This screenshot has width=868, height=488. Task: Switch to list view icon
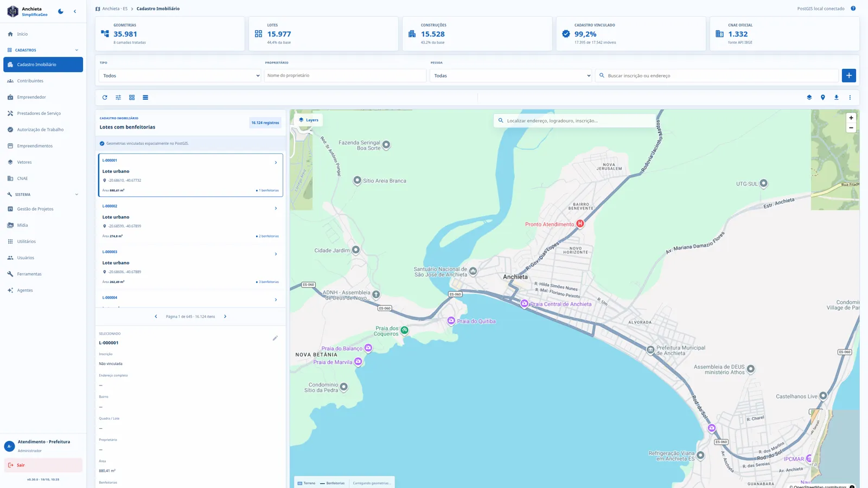[145, 98]
